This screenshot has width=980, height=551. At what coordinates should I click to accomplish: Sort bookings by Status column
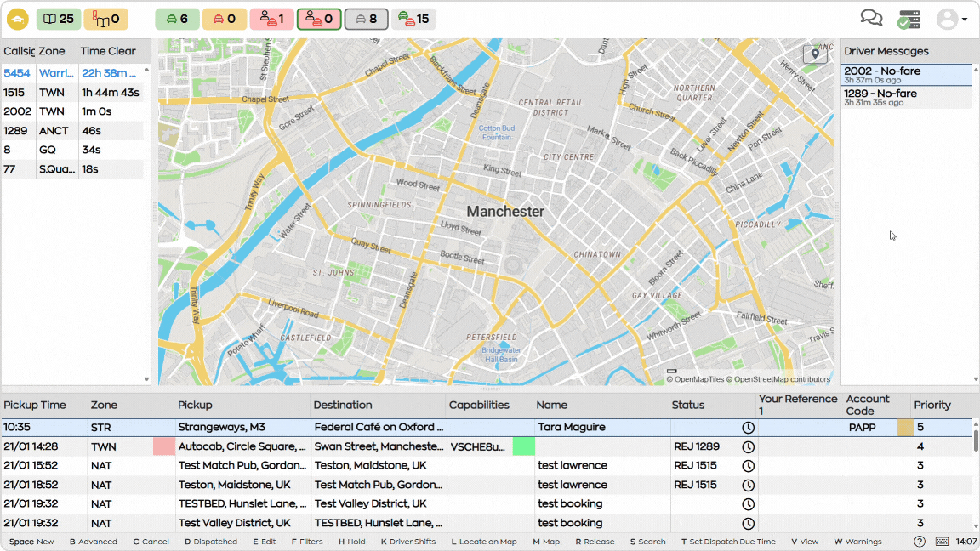pos(688,405)
